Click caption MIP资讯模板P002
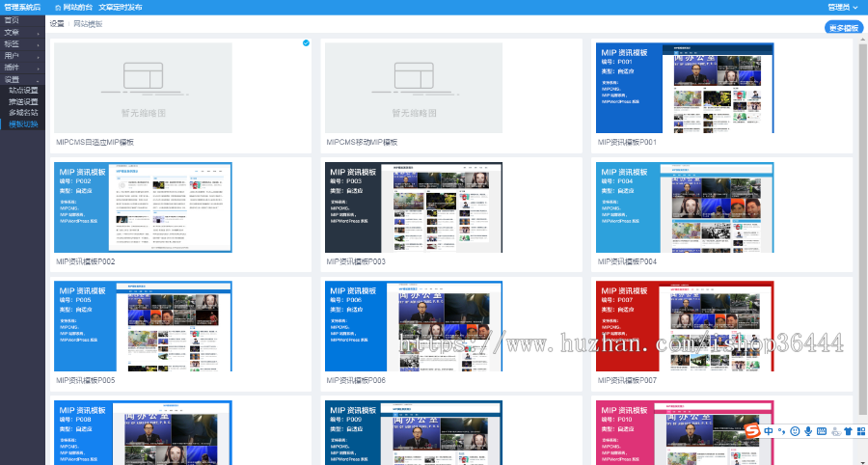 pyautogui.click(x=85, y=261)
